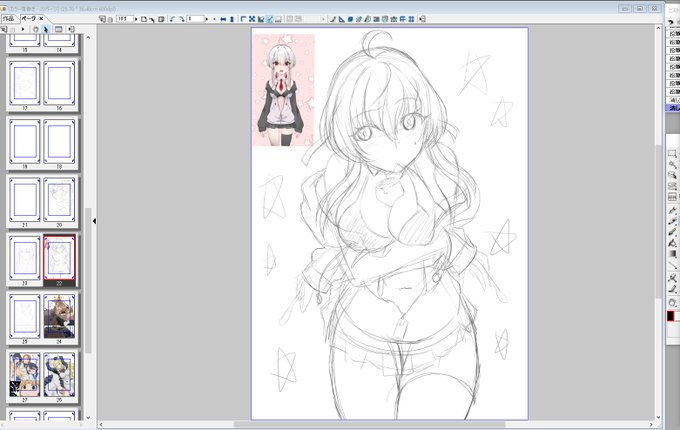Select the pencil tool in toolbox
This screenshot has width=680, height=430.
(672, 221)
